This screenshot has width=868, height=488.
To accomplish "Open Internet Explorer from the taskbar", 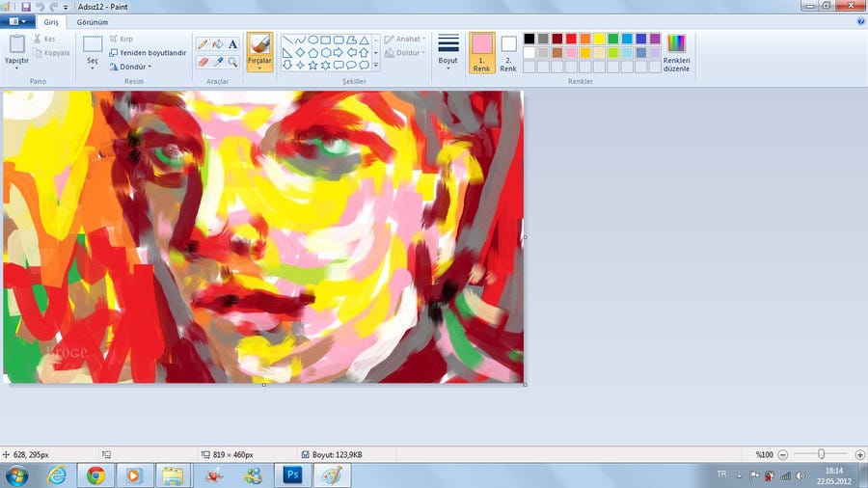I will (57, 475).
